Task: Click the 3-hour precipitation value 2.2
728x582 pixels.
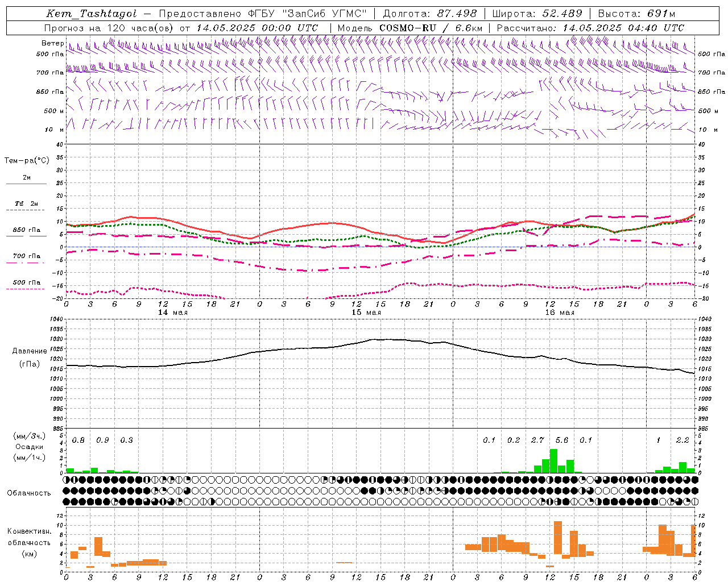Action: click(x=682, y=440)
